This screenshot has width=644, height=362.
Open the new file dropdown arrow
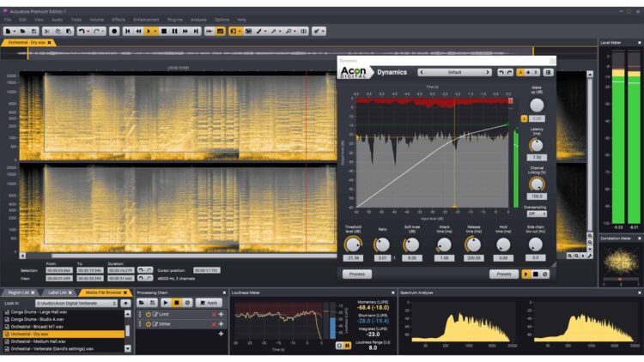[x=14, y=31]
